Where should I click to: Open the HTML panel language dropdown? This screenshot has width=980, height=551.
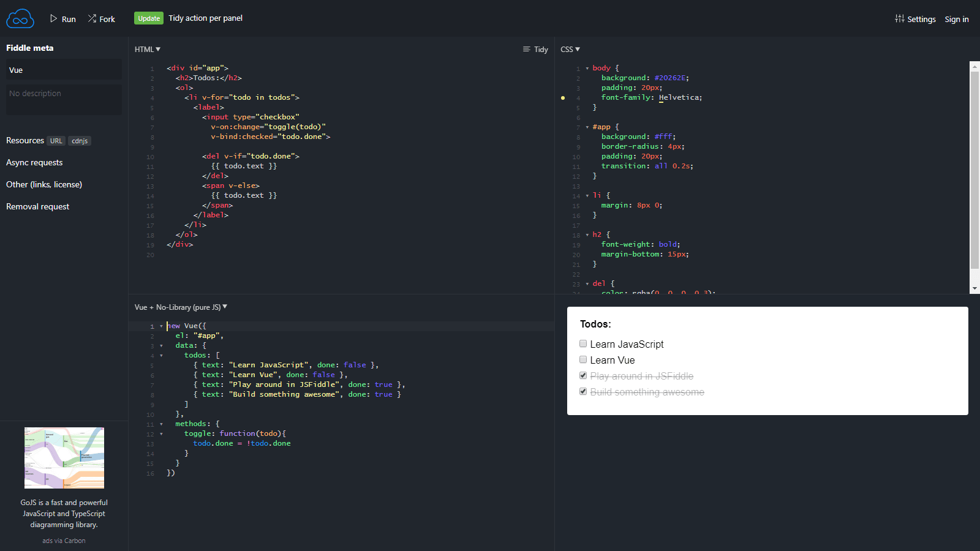coord(147,49)
